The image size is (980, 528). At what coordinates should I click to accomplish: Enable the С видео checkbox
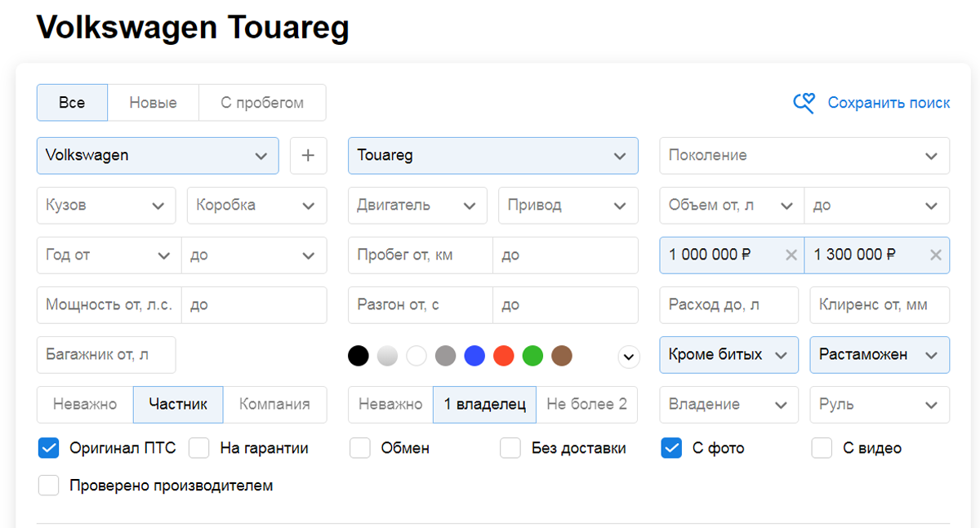click(822, 448)
